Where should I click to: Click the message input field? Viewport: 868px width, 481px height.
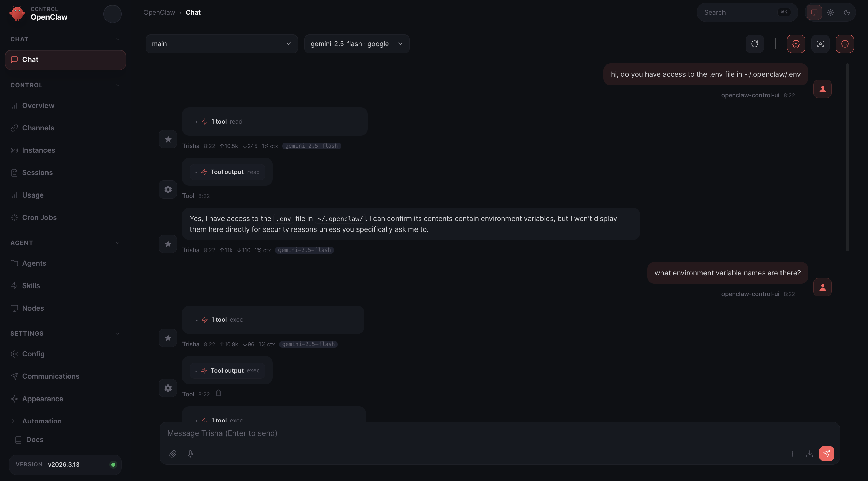407,433
